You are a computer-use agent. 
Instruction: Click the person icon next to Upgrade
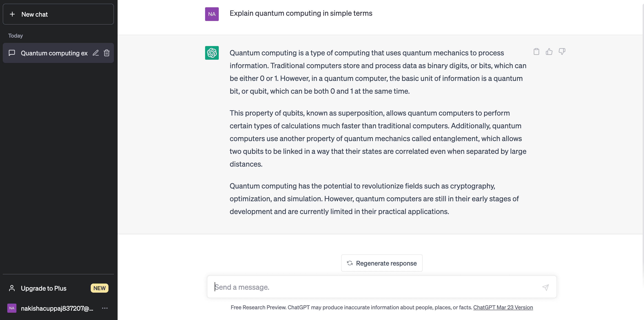[12, 288]
